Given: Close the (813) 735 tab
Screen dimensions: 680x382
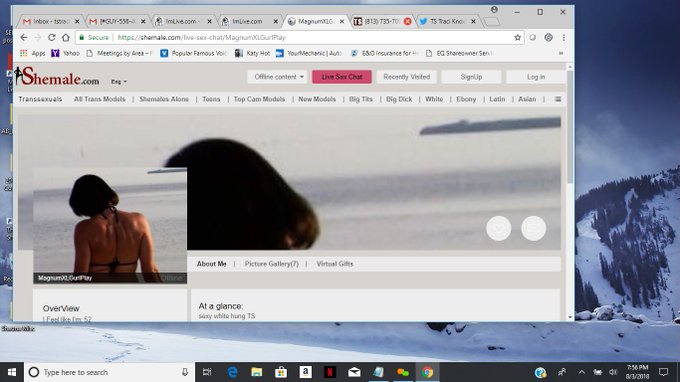Looking at the screenshot, I should pos(407,21).
